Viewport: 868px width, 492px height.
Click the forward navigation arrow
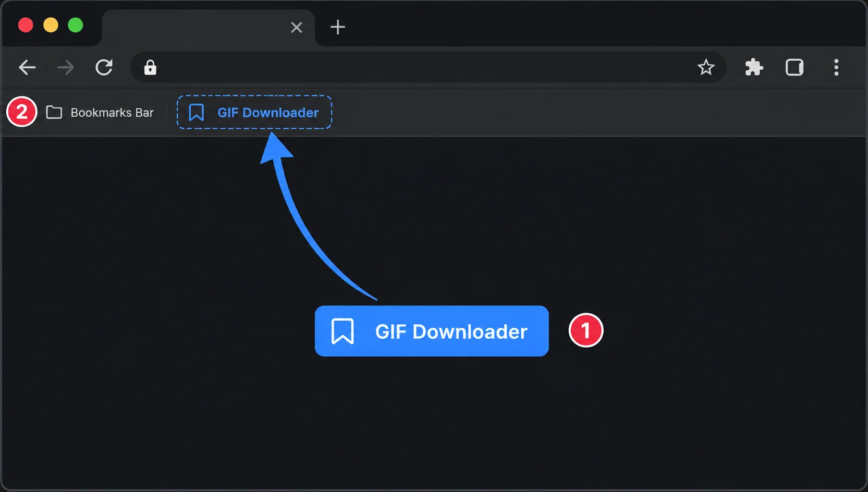tap(66, 67)
